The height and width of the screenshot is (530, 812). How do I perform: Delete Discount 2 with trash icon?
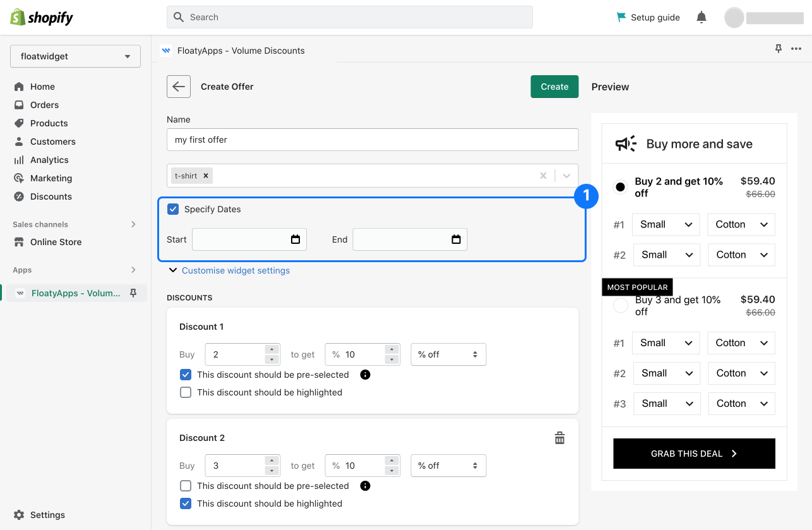point(559,438)
